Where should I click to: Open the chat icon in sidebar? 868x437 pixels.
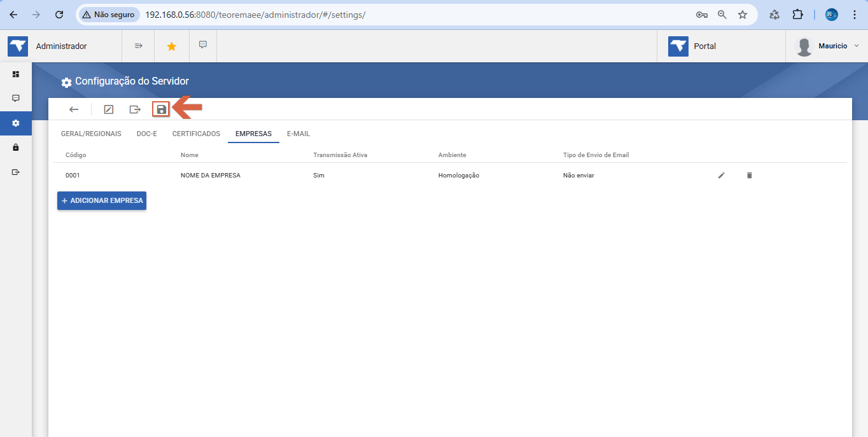tap(16, 99)
